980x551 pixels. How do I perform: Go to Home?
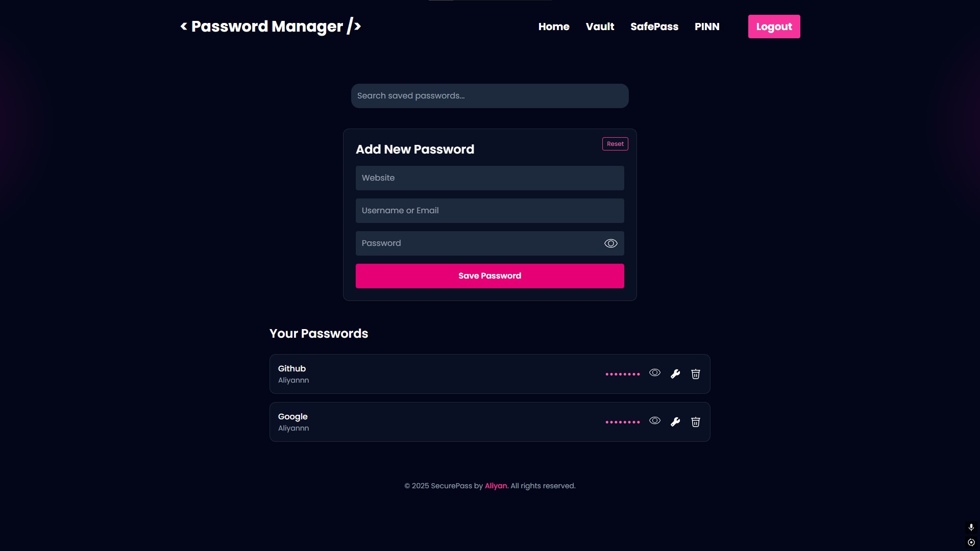[554, 27]
